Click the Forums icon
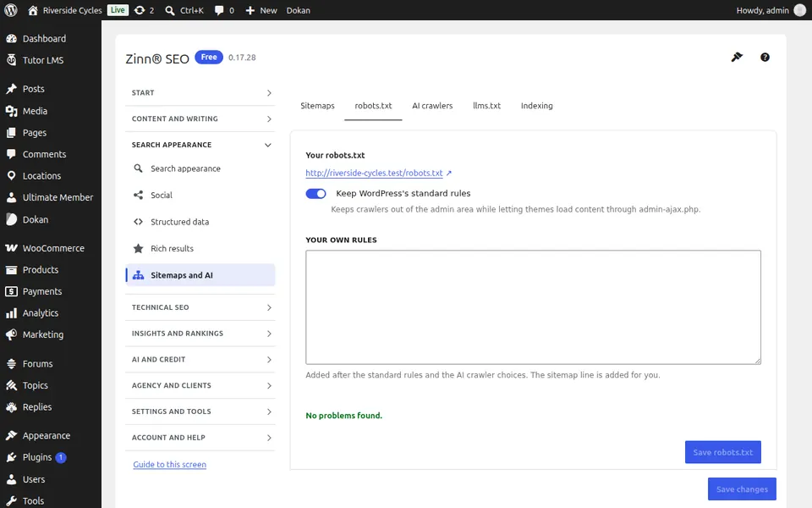 click(x=11, y=364)
